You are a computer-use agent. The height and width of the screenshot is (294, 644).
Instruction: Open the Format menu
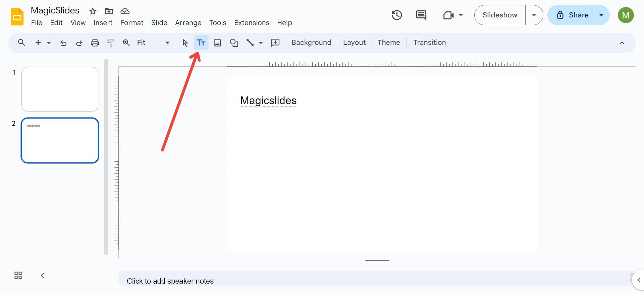(132, 23)
